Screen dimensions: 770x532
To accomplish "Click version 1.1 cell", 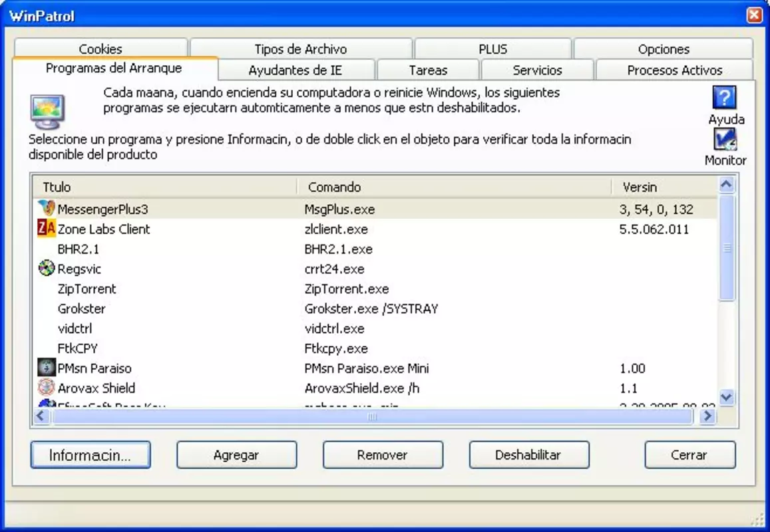I will click(x=628, y=388).
